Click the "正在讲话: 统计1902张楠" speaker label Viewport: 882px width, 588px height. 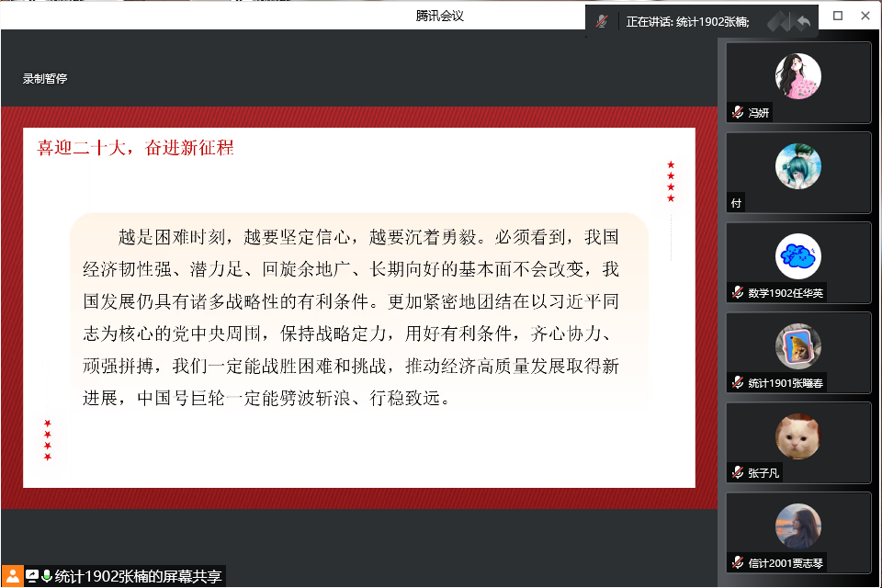click(687, 22)
